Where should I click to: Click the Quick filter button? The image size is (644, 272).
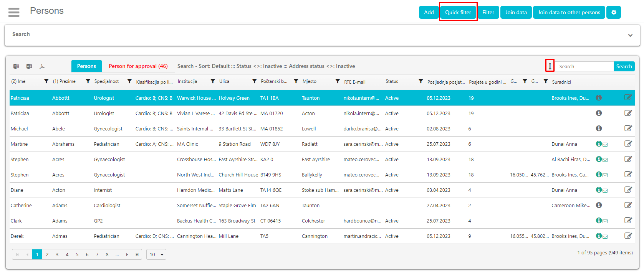(x=458, y=12)
